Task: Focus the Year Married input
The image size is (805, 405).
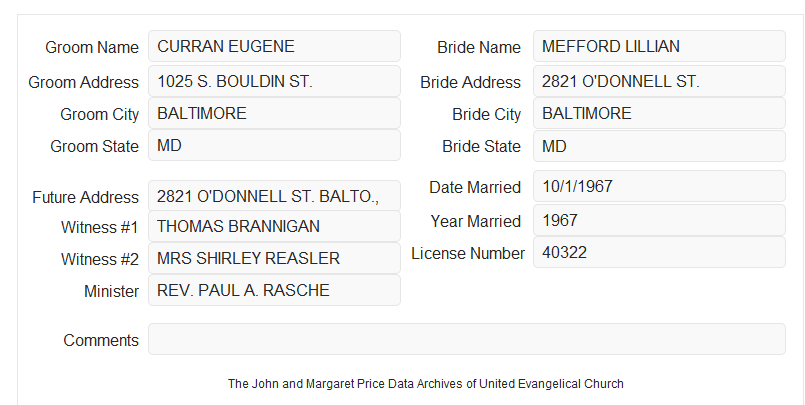Action: click(659, 220)
